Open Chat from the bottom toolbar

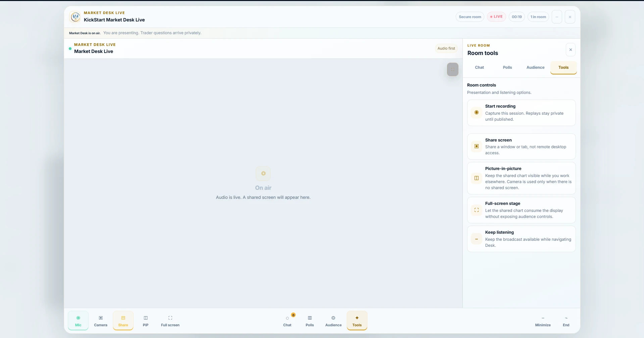point(287,321)
